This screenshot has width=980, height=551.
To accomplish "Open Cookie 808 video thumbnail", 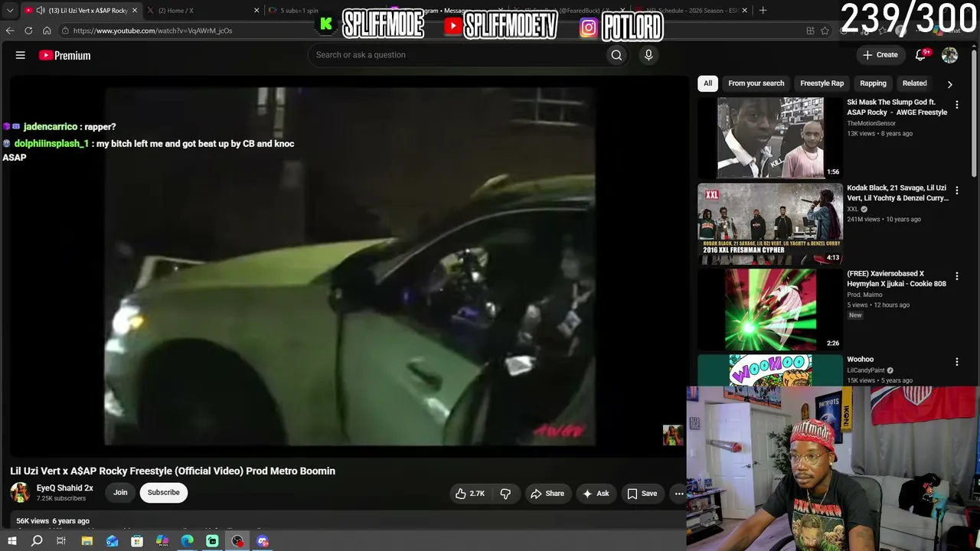I will (770, 309).
